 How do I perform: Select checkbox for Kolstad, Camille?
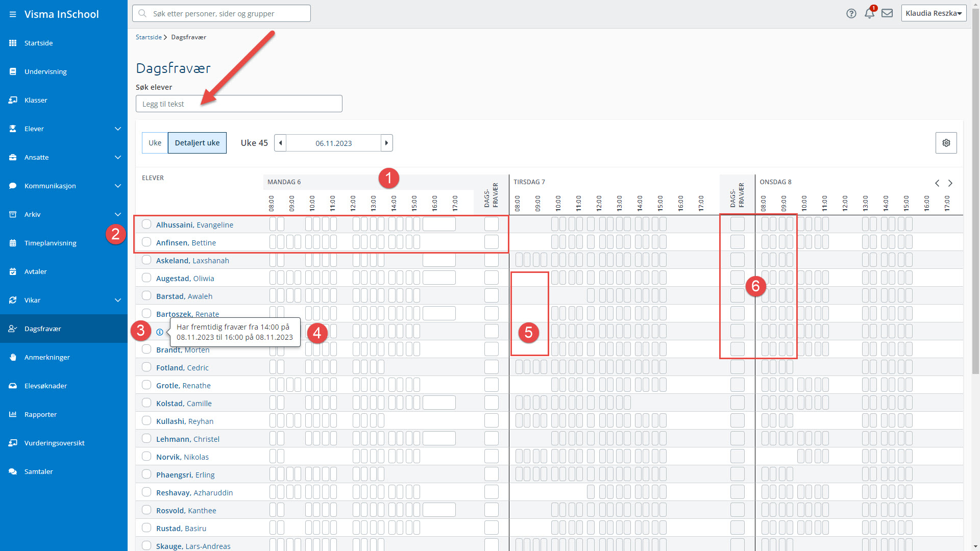146,403
